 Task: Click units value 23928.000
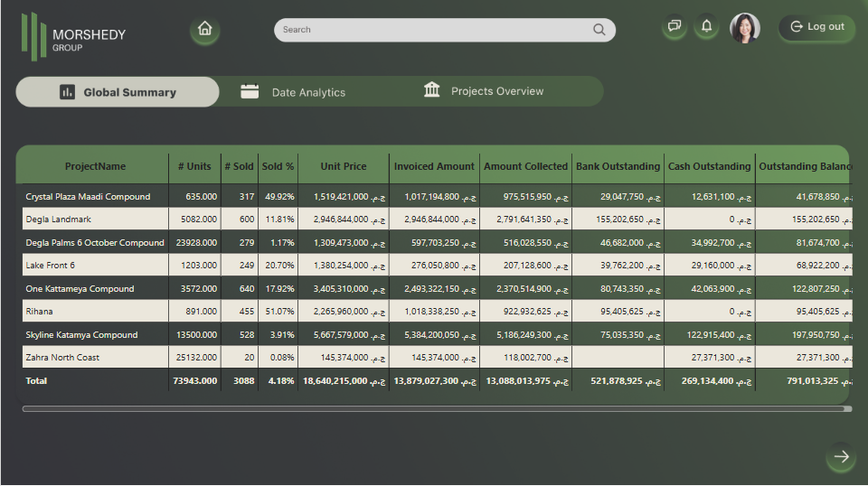[x=196, y=243]
